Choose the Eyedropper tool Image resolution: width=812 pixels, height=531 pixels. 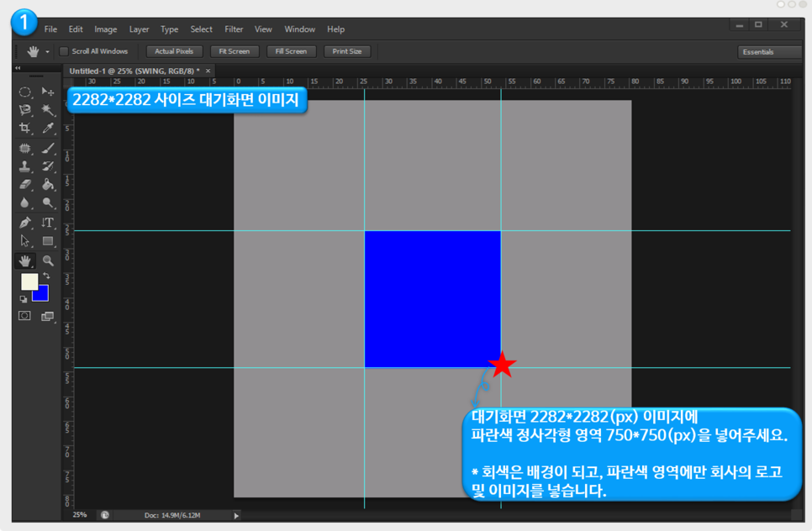[48, 129]
